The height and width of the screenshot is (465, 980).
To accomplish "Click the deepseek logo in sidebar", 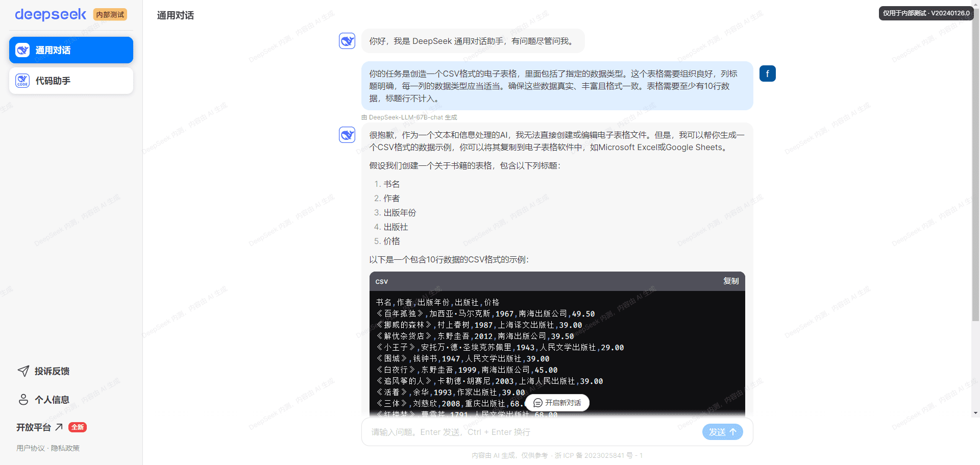I will pyautogui.click(x=51, y=14).
